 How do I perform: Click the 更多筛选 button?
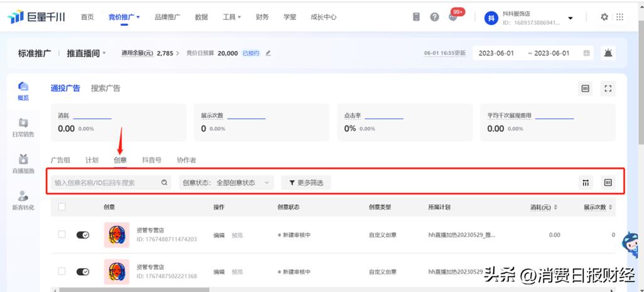306,183
